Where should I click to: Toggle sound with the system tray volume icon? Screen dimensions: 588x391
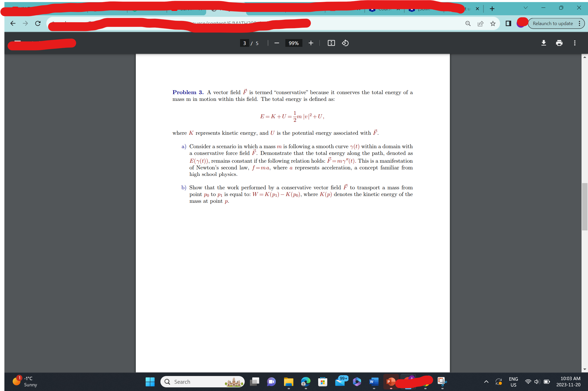click(536, 382)
